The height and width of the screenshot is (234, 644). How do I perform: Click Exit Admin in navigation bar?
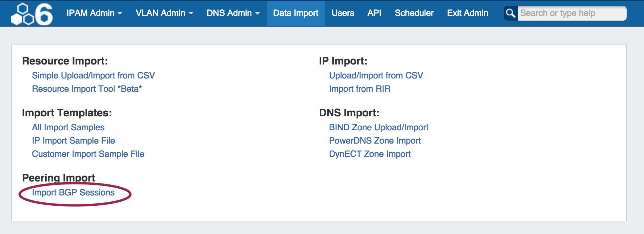[x=467, y=13]
